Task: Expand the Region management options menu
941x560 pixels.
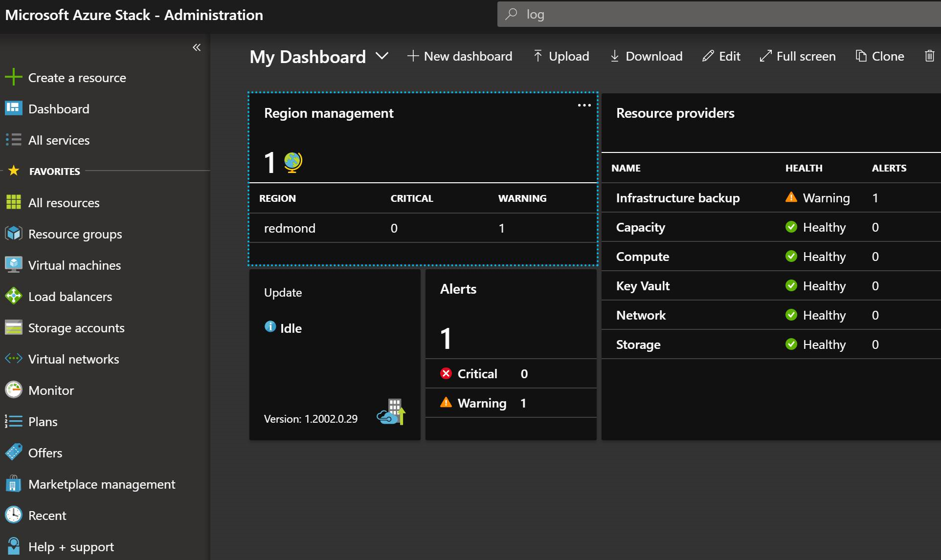Action: pos(583,107)
